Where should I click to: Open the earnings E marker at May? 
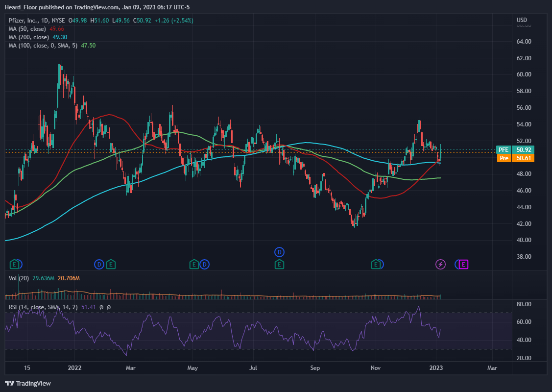pyautogui.click(x=193, y=264)
